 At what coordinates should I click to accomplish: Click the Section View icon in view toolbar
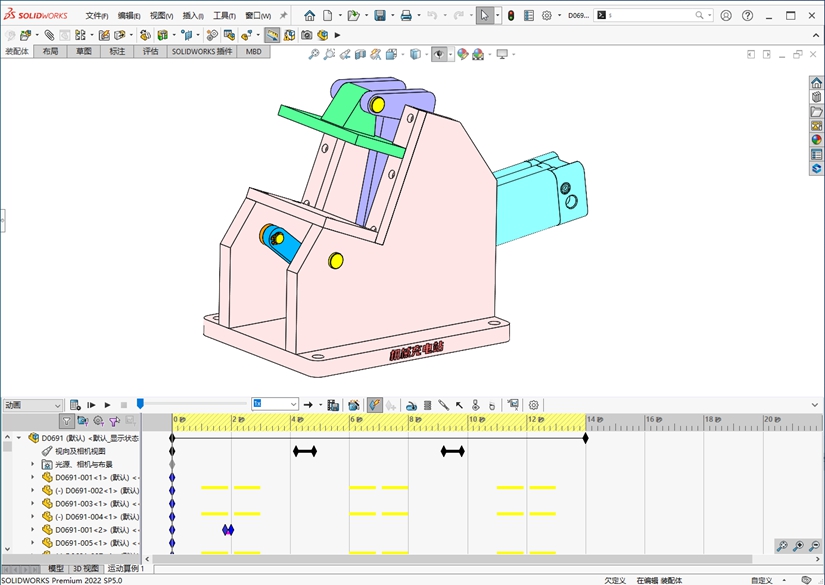pos(360,54)
